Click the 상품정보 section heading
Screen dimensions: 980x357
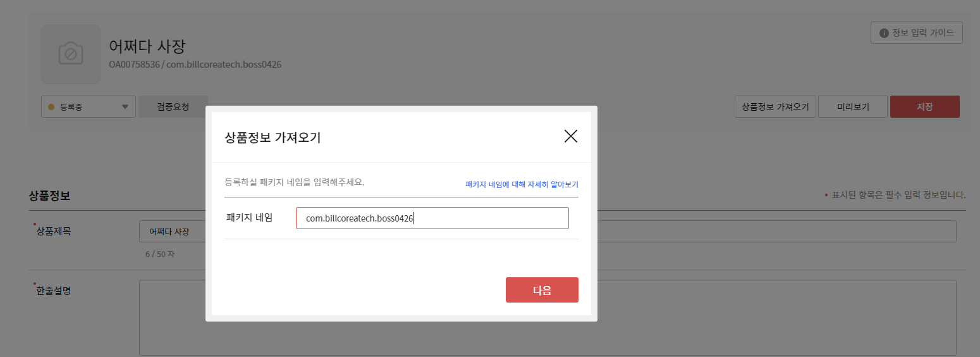pos(49,196)
